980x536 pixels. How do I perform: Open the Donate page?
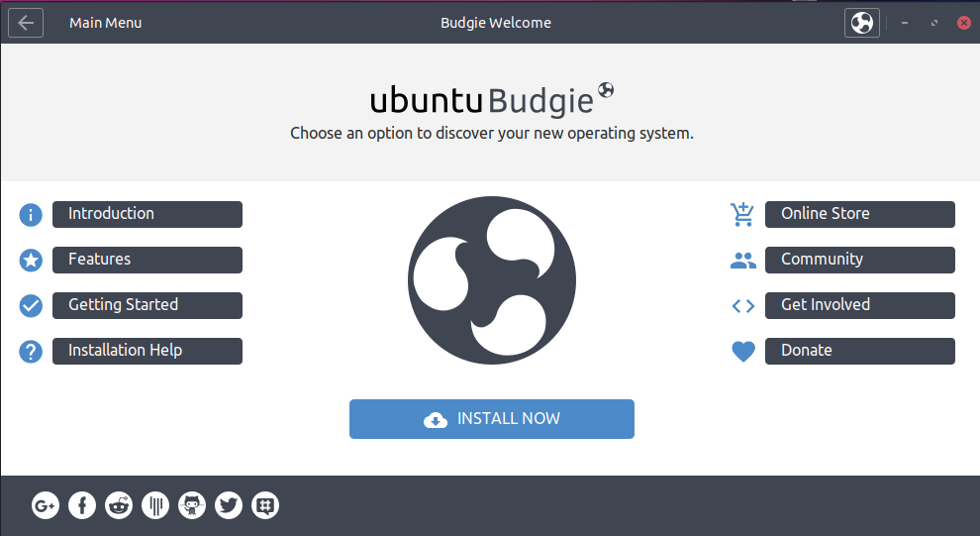860,352
